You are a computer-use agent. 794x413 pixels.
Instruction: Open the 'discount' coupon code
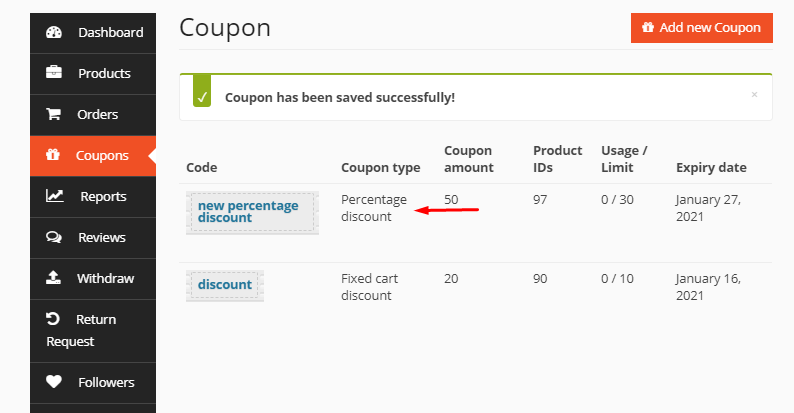(225, 285)
